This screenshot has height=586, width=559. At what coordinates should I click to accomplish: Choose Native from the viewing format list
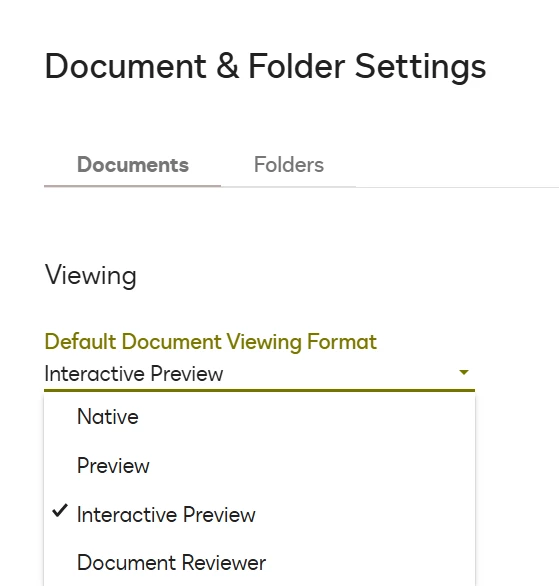259,416
